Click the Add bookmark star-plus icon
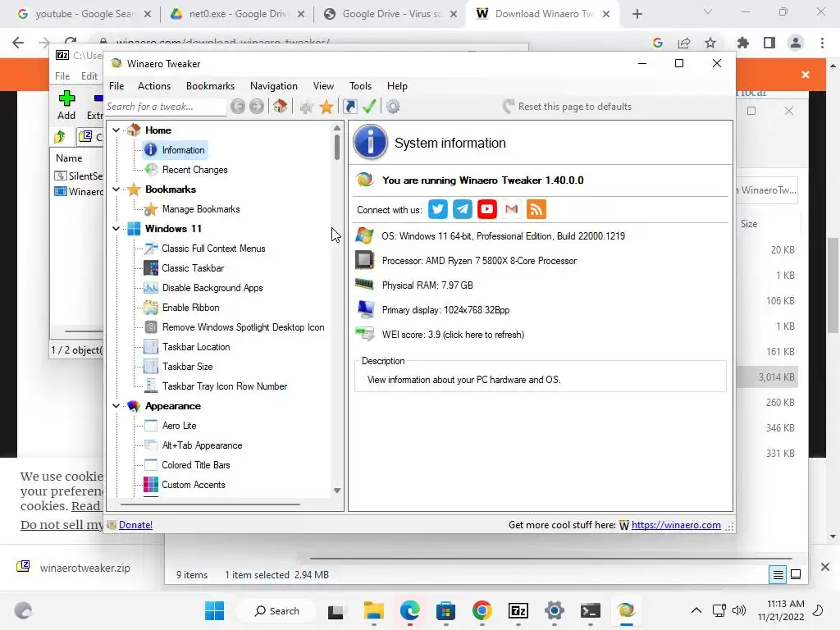 tap(307, 107)
